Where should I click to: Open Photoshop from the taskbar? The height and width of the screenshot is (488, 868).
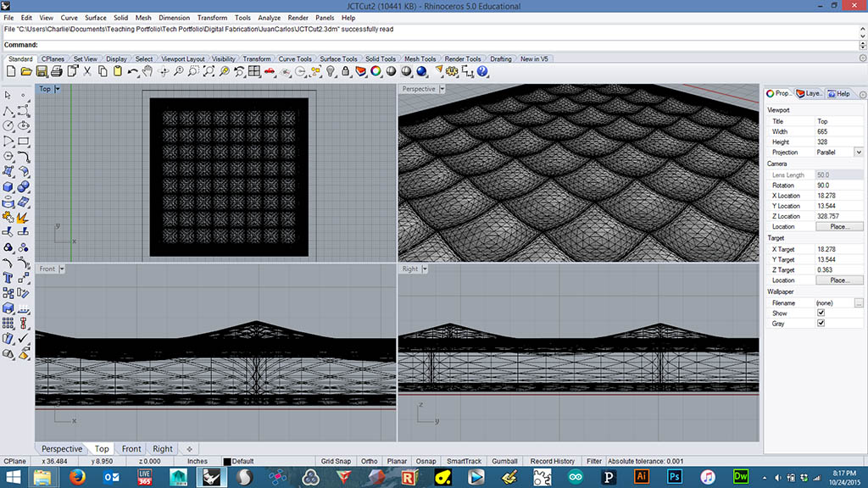coord(676,477)
